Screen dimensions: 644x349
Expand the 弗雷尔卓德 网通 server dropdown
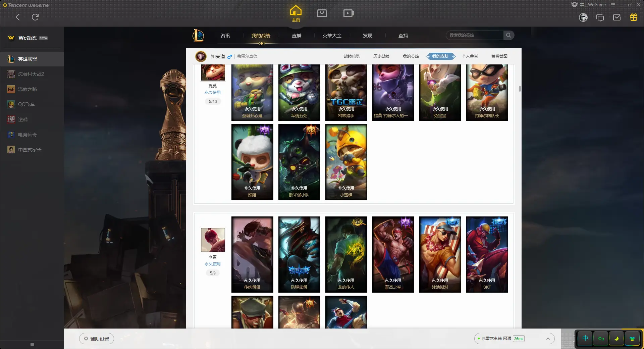(x=514, y=339)
